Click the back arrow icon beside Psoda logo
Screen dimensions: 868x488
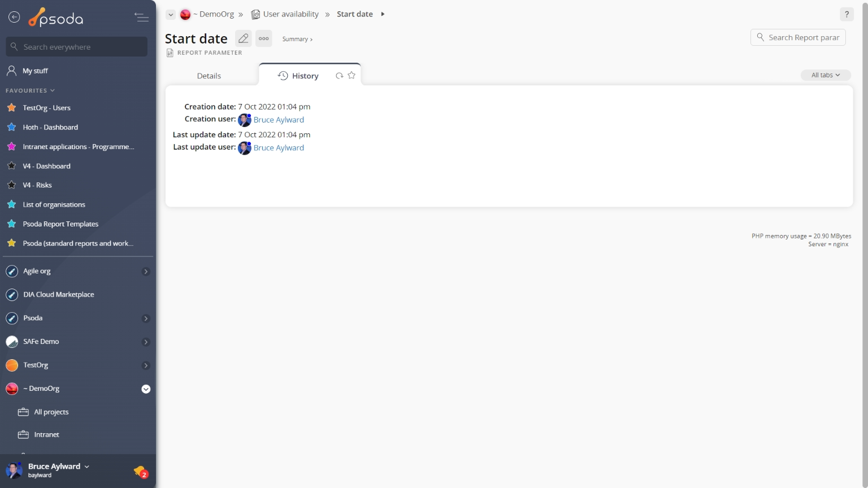[x=14, y=18]
